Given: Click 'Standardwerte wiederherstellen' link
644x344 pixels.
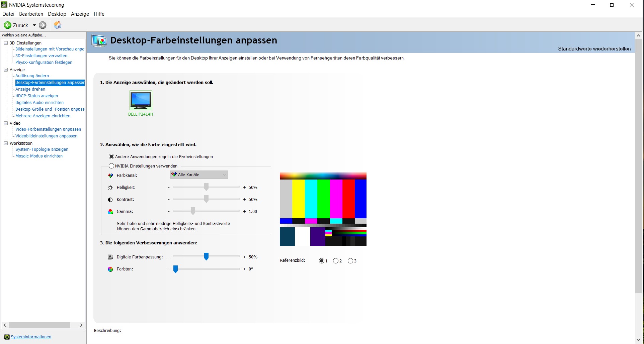Looking at the screenshot, I should (594, 49).
